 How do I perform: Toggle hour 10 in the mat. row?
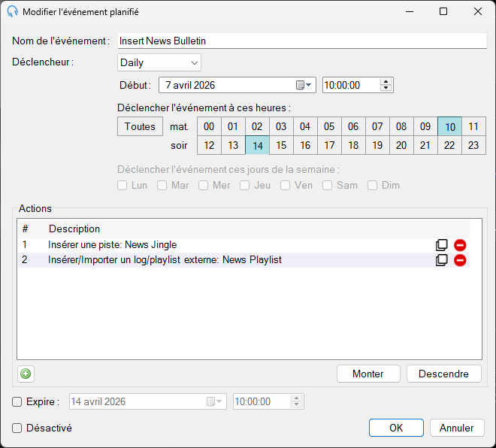(449, 126)
